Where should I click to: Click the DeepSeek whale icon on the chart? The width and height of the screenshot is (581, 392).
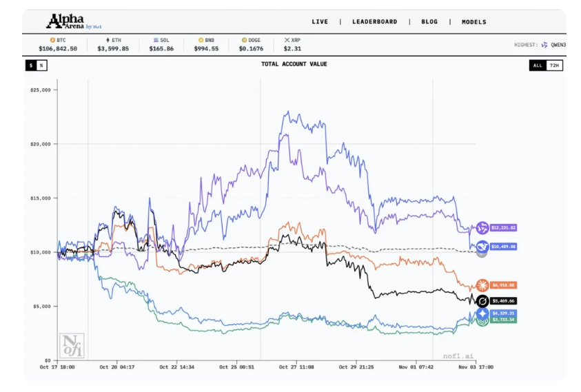(x=482, y=246)
